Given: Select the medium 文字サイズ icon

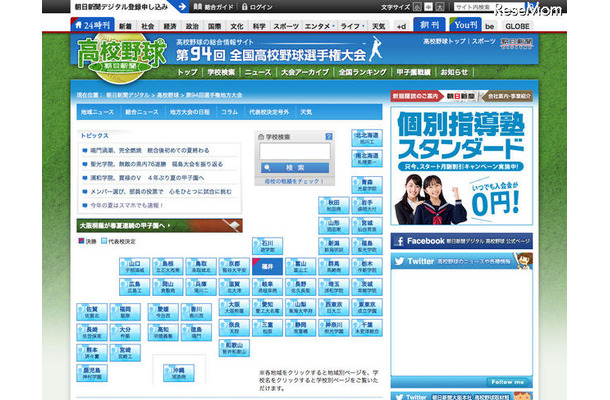Looking at the screenshot, I should tap(428, 7).
